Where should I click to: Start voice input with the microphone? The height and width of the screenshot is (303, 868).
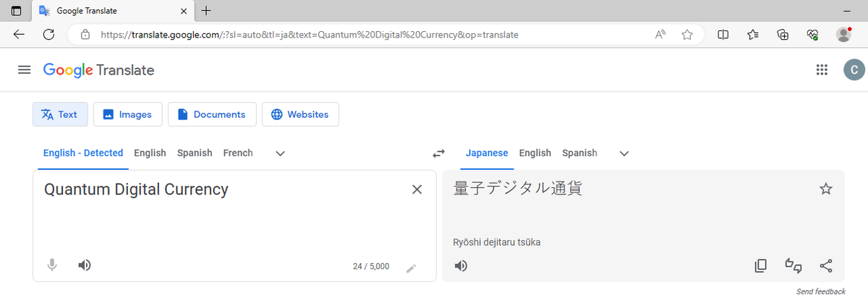click(x=52, y=265)
